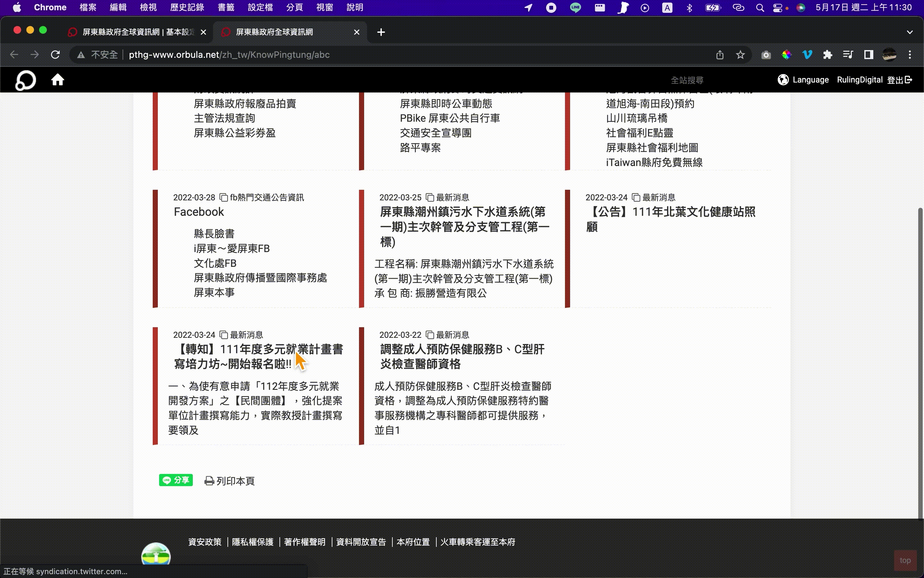Open 縣長臉書 link

[x=214, y=233]
